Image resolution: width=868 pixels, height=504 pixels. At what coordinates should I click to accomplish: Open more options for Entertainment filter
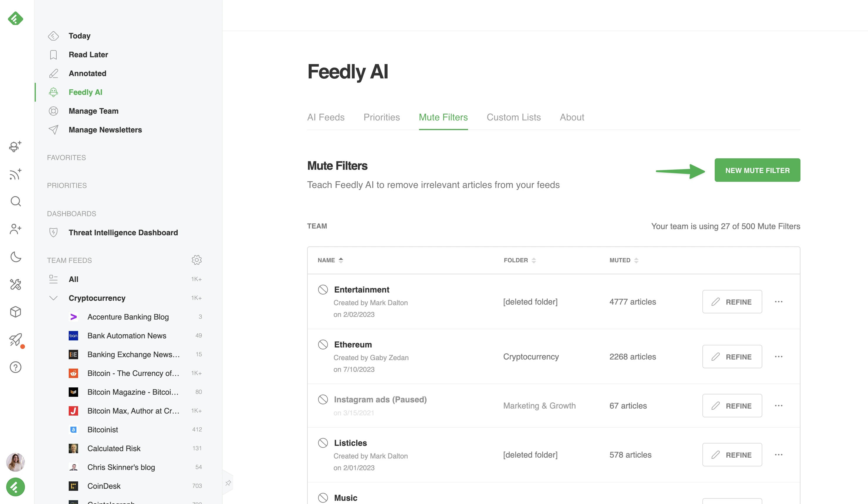[778, 302]
